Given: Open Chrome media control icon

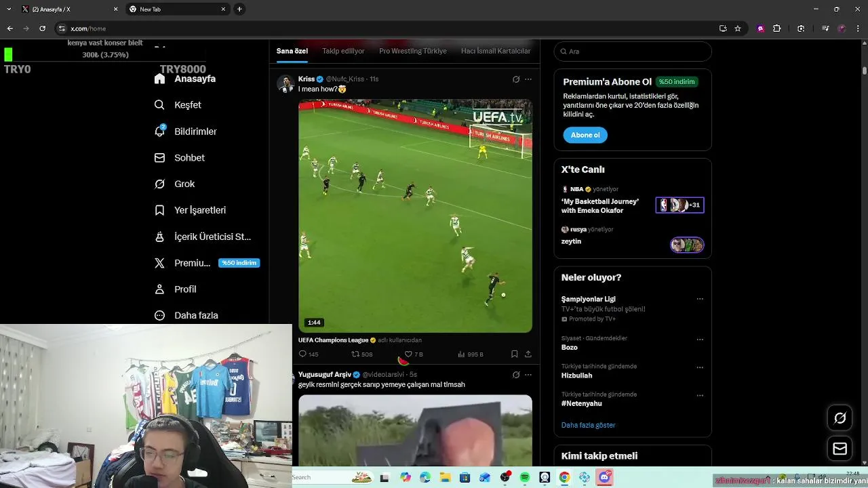Looking at the screenshot, I should point(825,28).
